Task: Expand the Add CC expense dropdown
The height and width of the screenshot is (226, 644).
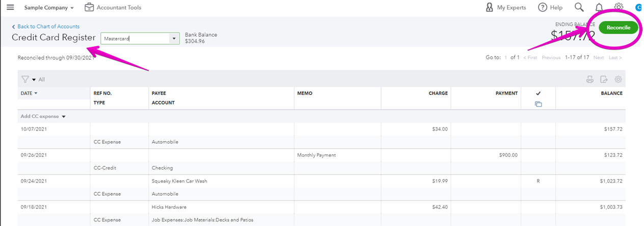Action: click(x=43, y=116)
